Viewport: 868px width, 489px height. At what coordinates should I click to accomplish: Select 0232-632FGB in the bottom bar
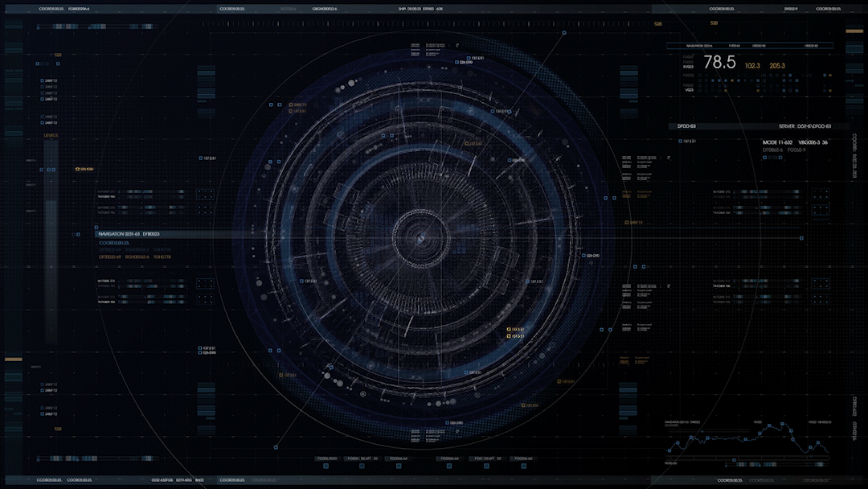coord(162,480)
